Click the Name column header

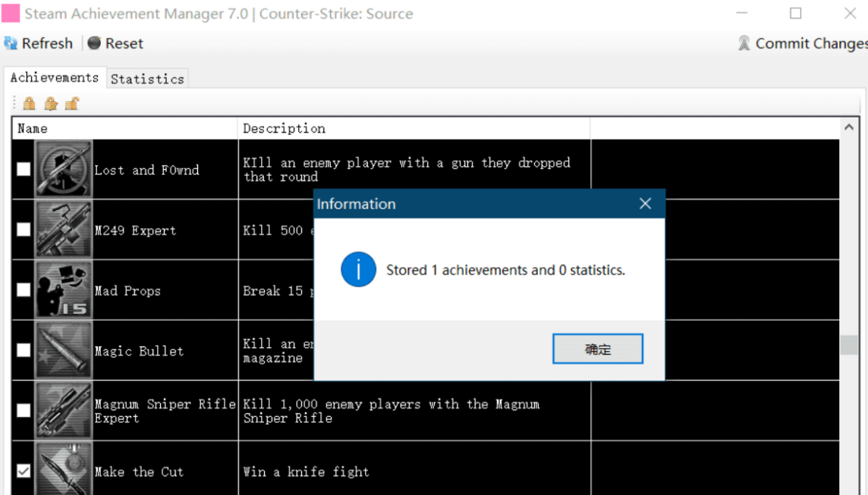(125, 128)
